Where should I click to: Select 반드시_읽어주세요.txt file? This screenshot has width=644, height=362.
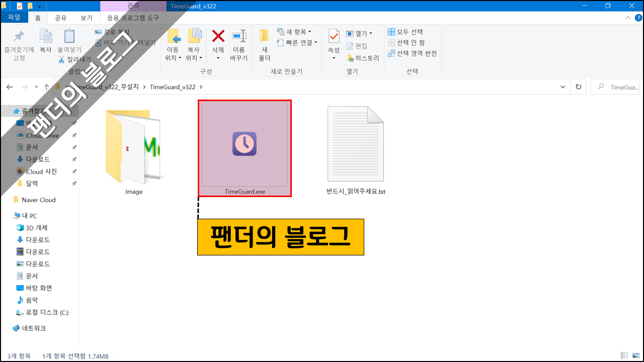tap(356, 150)
